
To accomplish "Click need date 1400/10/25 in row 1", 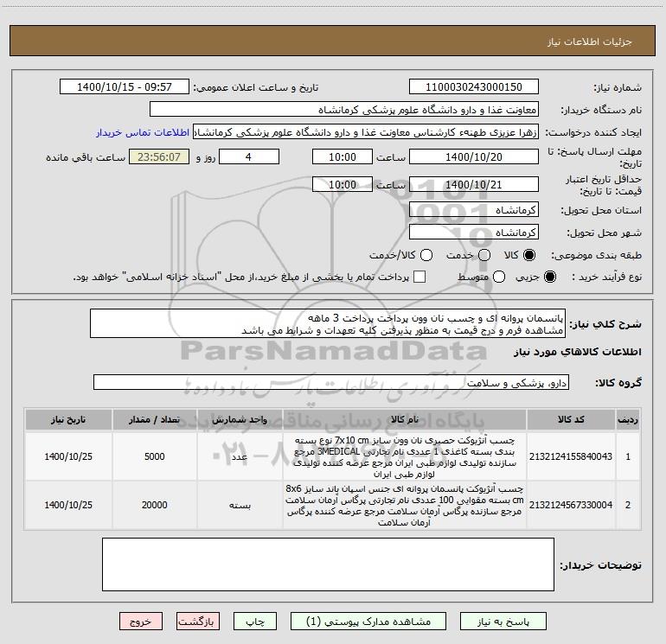I will [68, 456].
